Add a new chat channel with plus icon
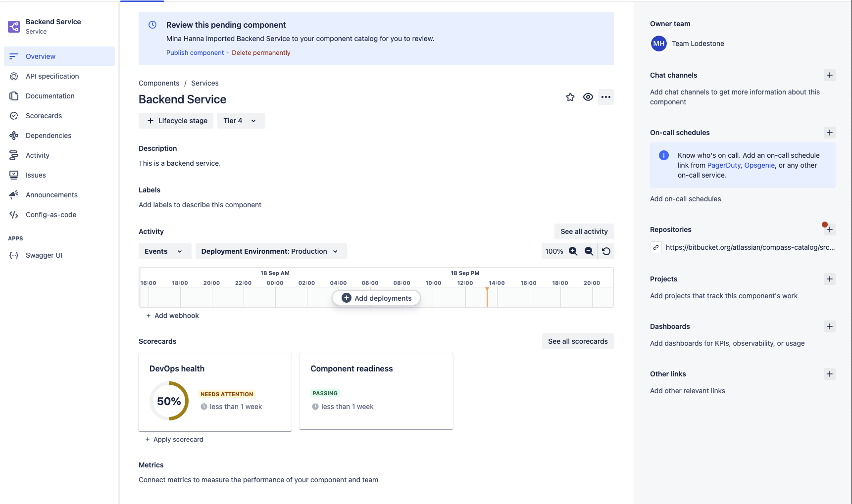 [830, 75]
